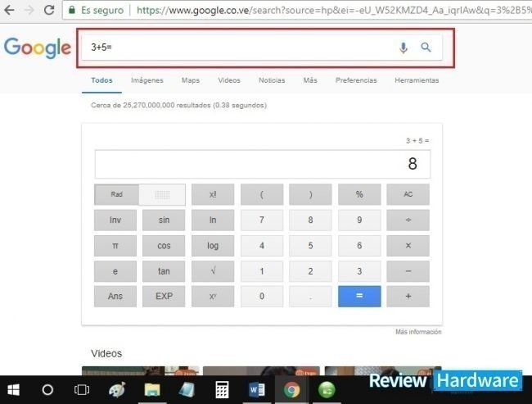Click the square root √ key

213,271
